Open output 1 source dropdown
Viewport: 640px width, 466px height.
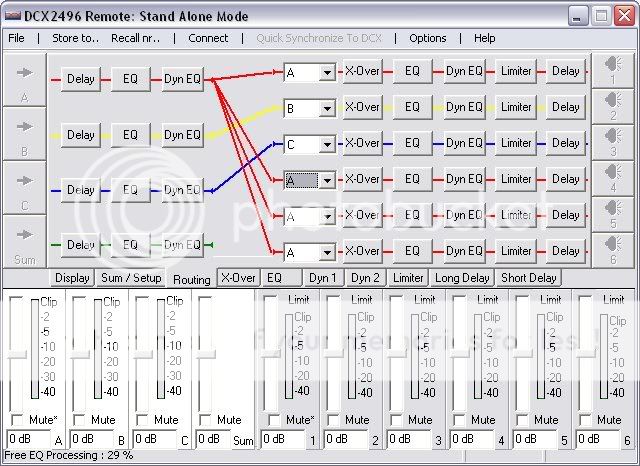click(x=326, y=72)
